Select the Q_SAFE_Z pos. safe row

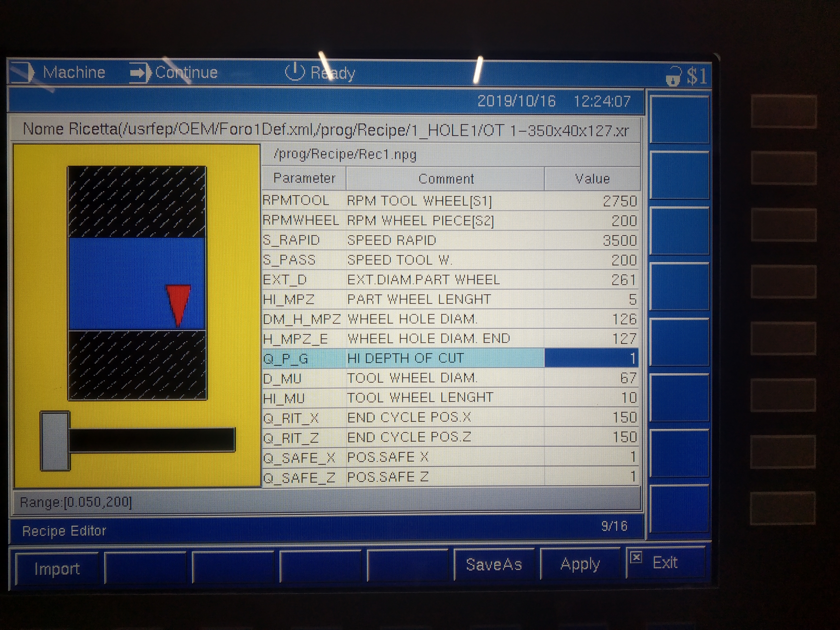point(450,476)
